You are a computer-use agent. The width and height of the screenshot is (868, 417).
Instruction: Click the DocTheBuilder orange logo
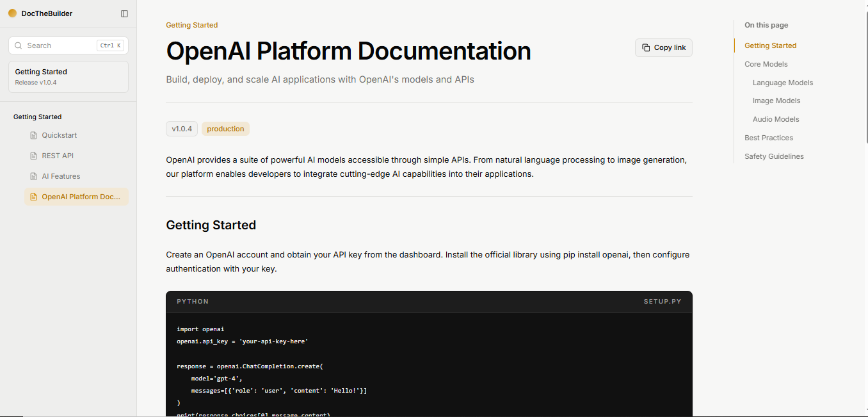tap(12, 13)
